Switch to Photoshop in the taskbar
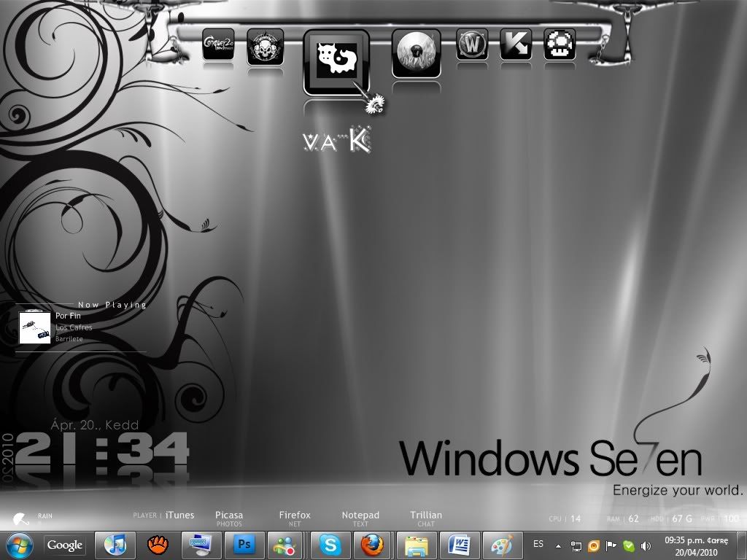The height and width of the screenshot is (560, 747). (244, 545)
